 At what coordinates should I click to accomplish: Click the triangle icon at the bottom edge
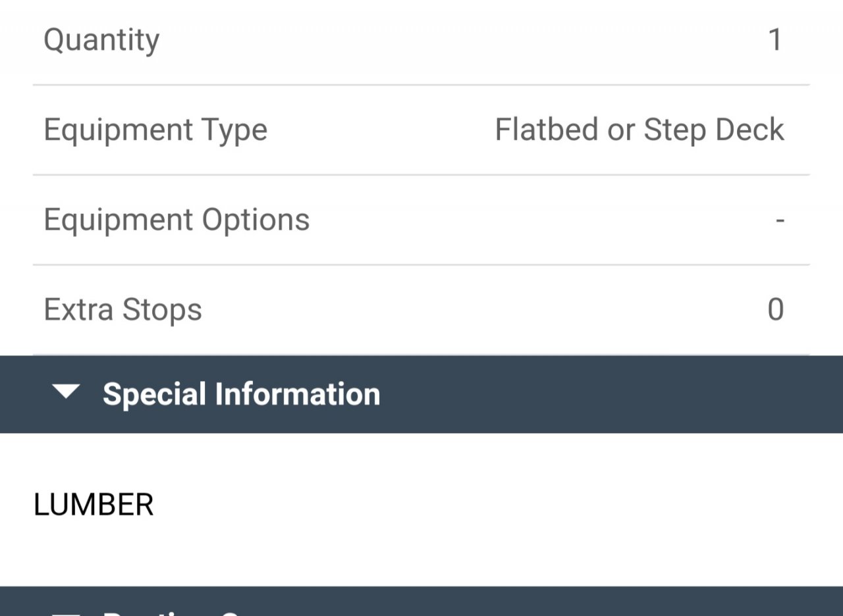[x=66, y=613]
